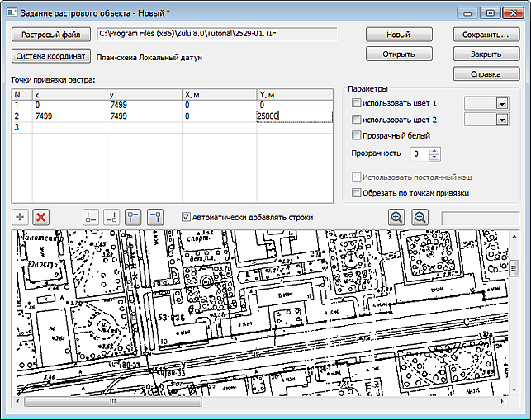531x420 pixels.
Task: Click the fourth anchor point tool icon
Action: (x=154, y=217)
